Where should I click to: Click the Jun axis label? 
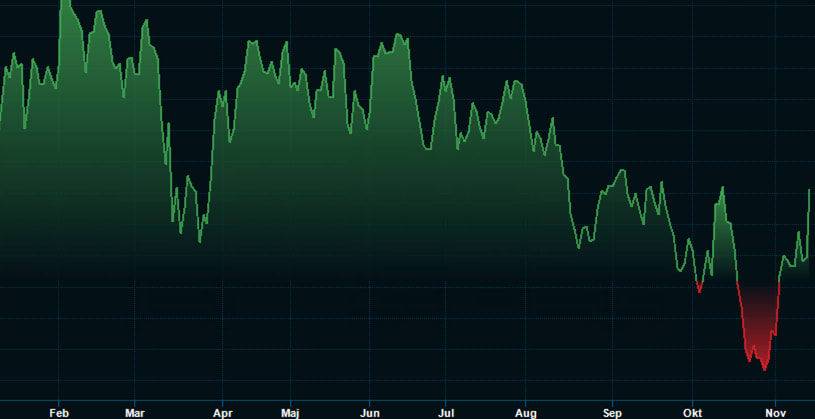[x=370, y=412]
